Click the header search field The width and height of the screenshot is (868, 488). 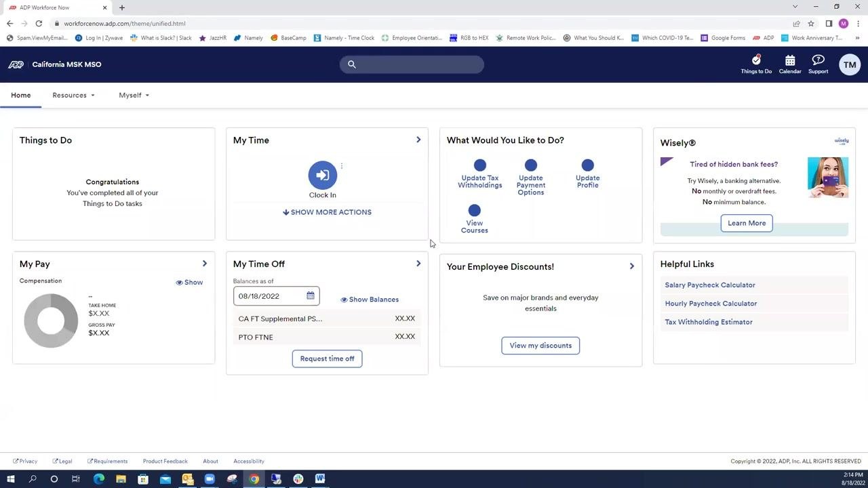pos(412,64)
